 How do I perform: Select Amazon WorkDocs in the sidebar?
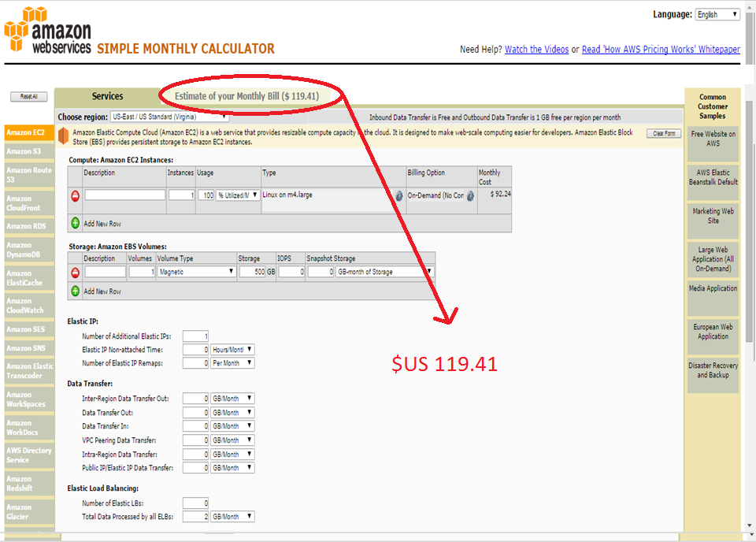click(29, 428)
